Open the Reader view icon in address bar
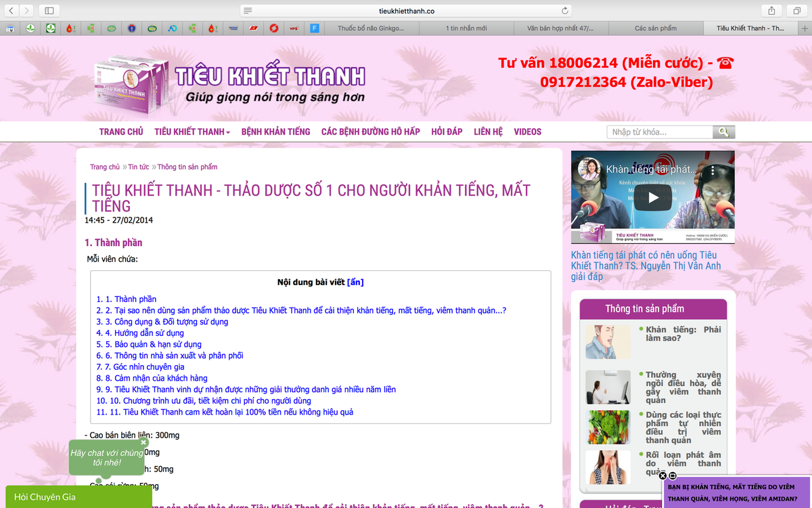812x508 pixels. [x=248, y=11]
